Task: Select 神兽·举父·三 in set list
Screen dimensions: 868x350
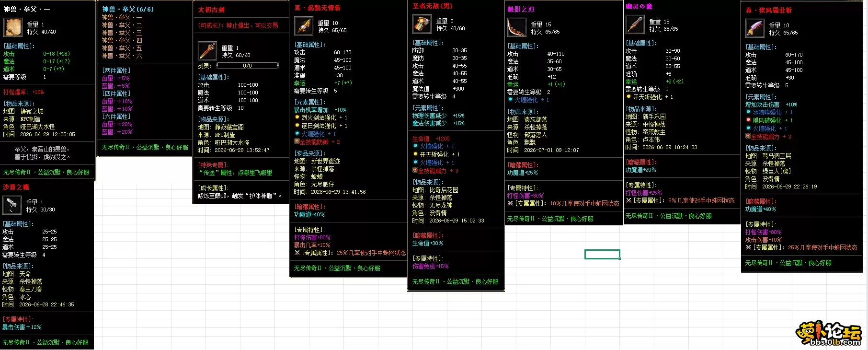Action: pyautogui.click(x=122, y=33)
